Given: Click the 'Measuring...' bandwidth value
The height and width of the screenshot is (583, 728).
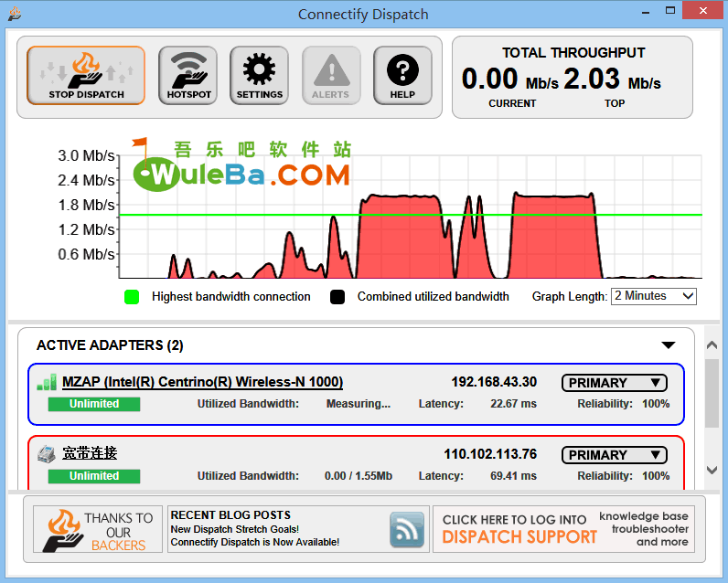Looking at the screenshot, I should [359, 404].
